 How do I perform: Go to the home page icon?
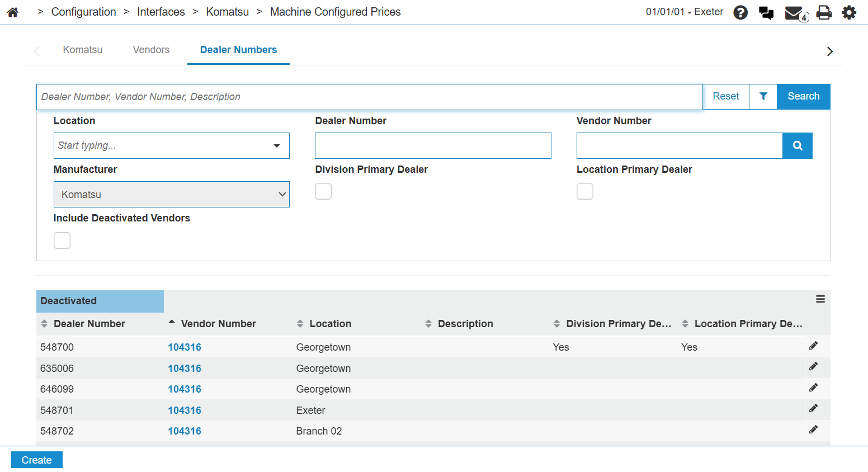(13, 12)
